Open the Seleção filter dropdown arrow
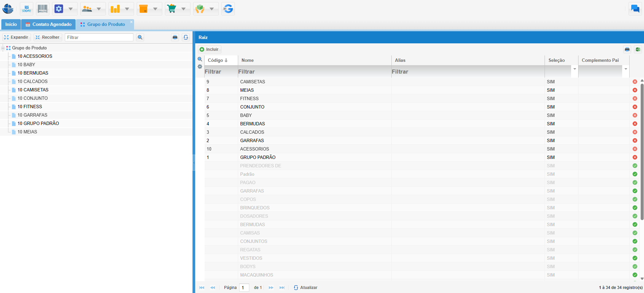 pos(574,69)
